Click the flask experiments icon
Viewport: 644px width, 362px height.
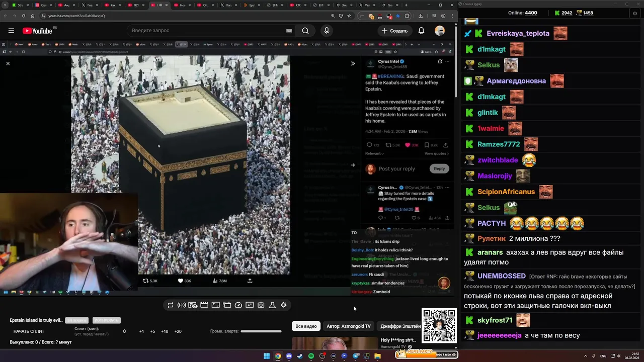click(272, 305)
